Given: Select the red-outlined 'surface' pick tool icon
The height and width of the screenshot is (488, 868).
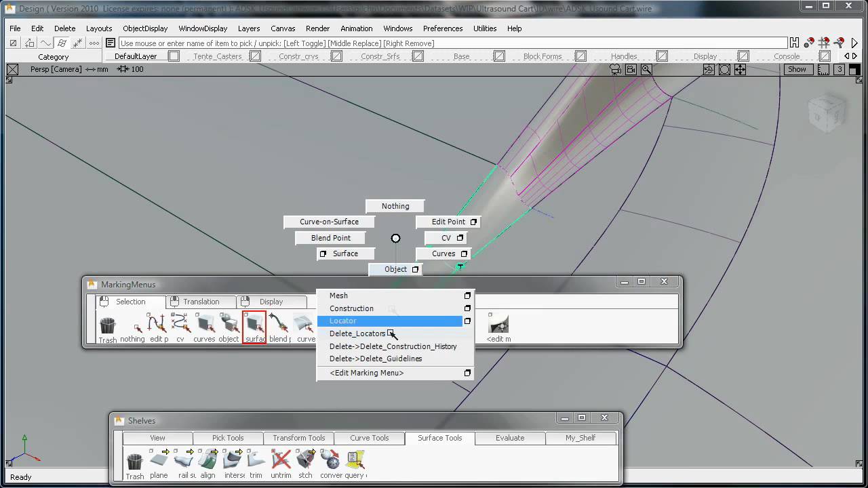Looking at the screenshot, I should click(x=254, y=327).
